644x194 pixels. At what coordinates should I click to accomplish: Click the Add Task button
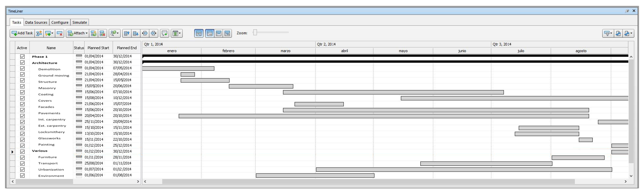(x=22, y=33)
